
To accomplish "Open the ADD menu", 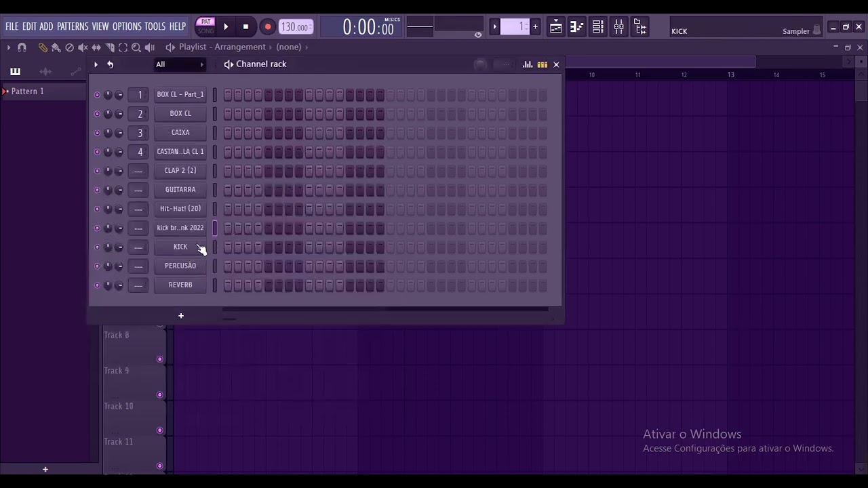I will 46,26.
